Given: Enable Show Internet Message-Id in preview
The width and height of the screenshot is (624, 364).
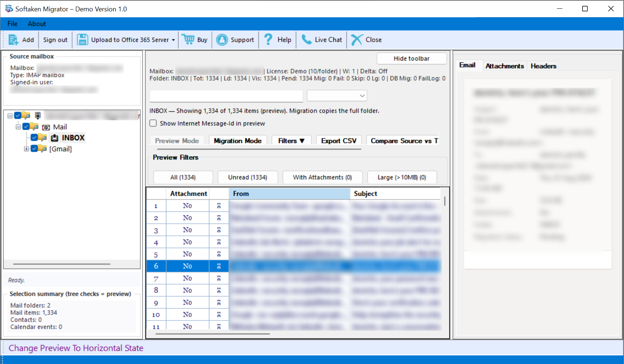Looking at the screenshot, I should (x=153, y=123).
